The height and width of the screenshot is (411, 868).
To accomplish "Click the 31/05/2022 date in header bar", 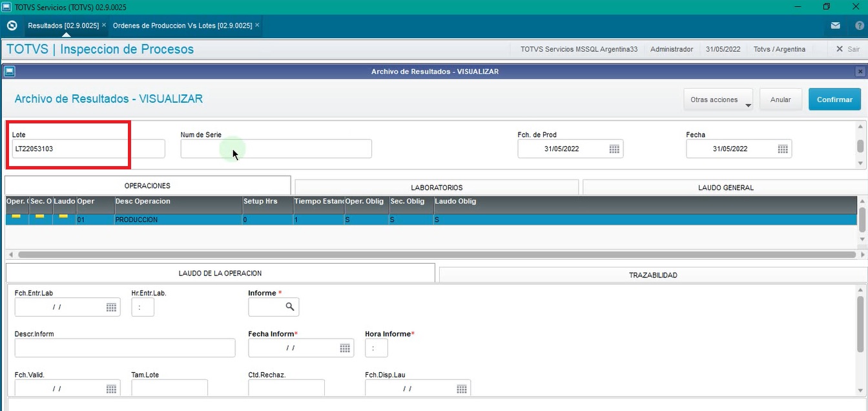I will (723, 49).
